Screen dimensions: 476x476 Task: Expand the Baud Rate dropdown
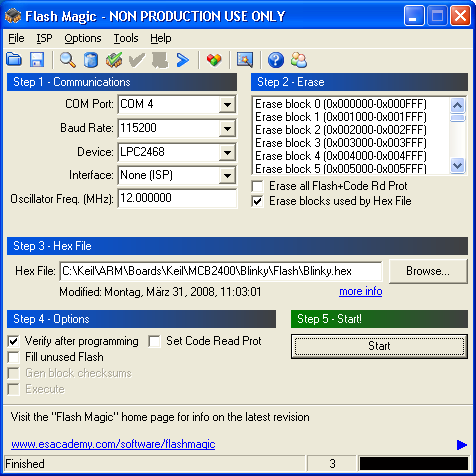coord(227,128)
